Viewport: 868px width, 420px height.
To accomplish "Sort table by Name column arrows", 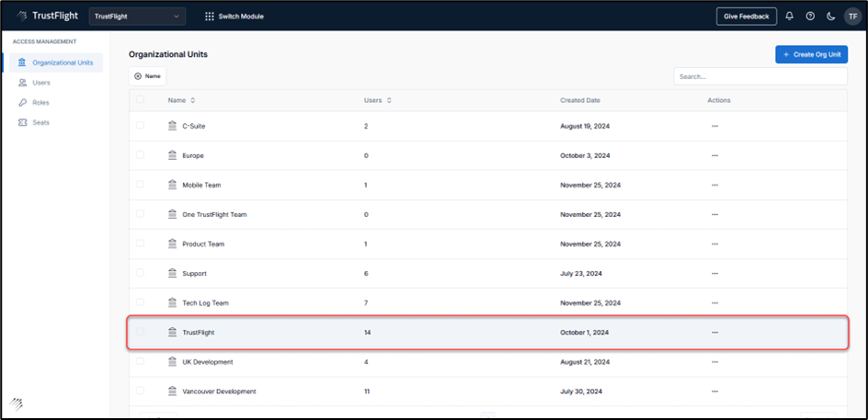I will (193, 100).
